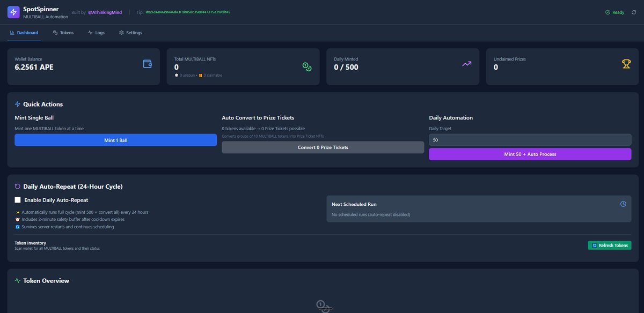644x313 pixels.
Task: Click the trending arrow icon in Daily Minted card
Action: (467, 64)
